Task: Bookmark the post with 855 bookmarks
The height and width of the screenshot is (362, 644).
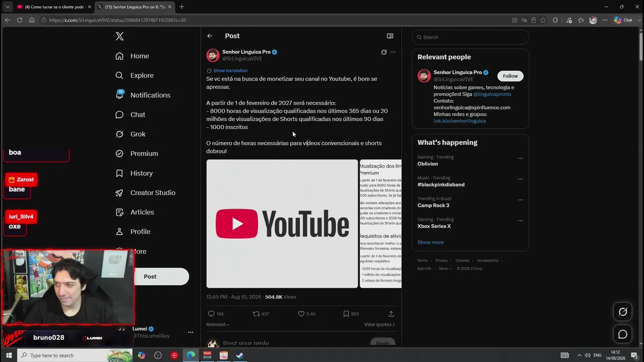Action: (x=346, y=314)
